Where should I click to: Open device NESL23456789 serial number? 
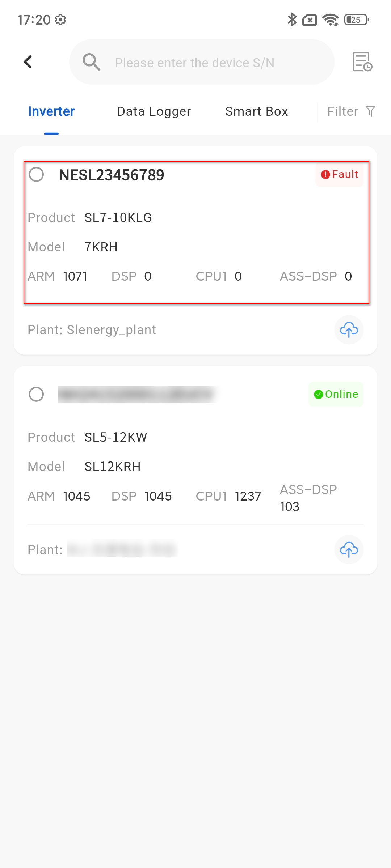(112, 175)
